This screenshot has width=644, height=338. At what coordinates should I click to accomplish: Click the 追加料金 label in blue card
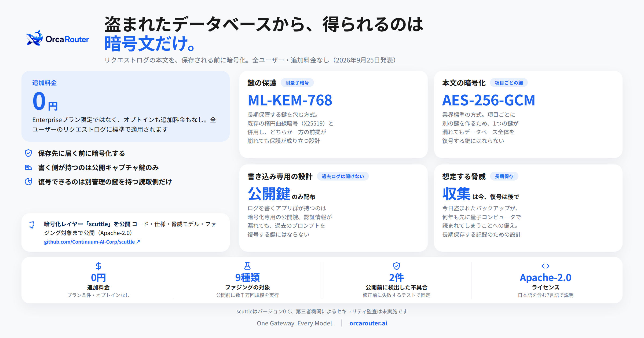[x=45, y=83]
